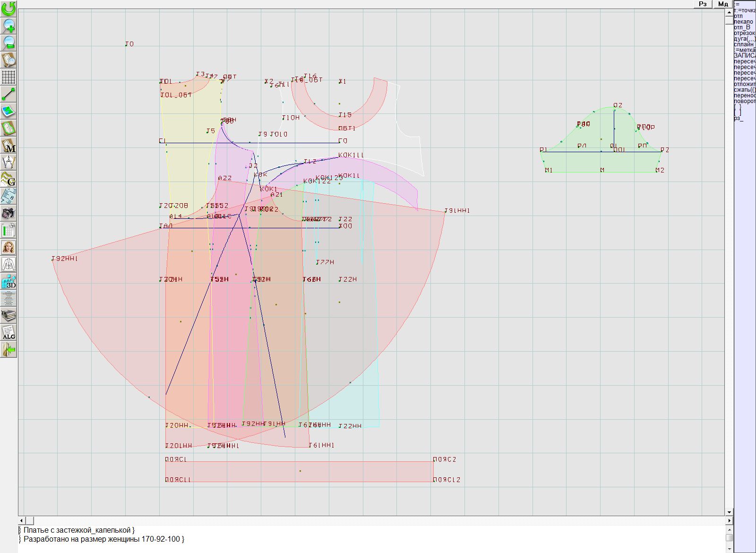Viewport: 756px width, 553px height.
Task: Zoom out with the magnifier minus icon
Action: click(x=9, y=43)
